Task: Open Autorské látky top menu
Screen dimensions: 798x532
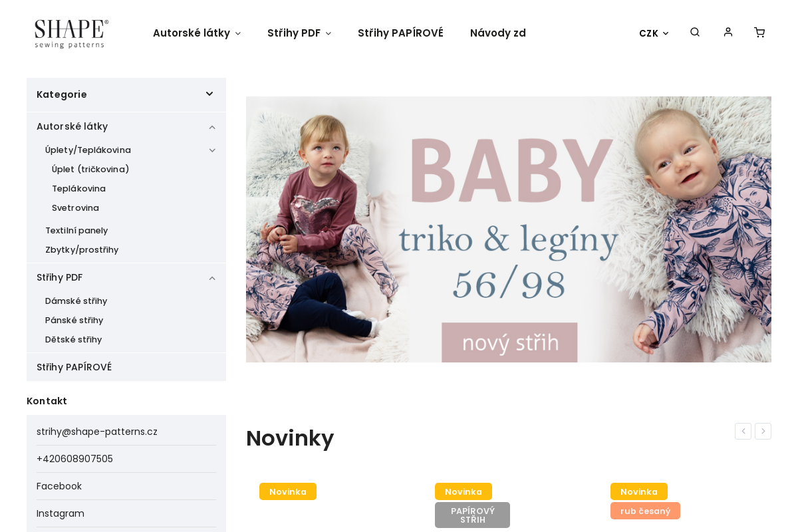Action: tap(197, 33)
